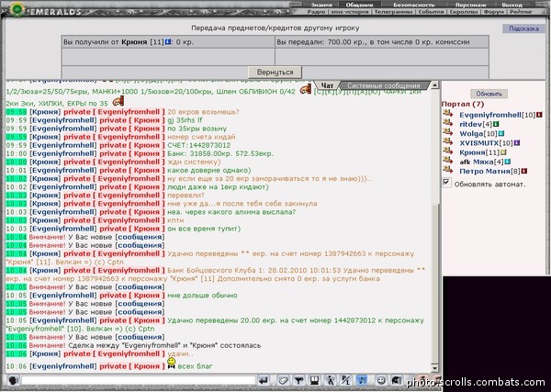Open Рейтинг submenu item
551x392 pixels.
(521, 12)
